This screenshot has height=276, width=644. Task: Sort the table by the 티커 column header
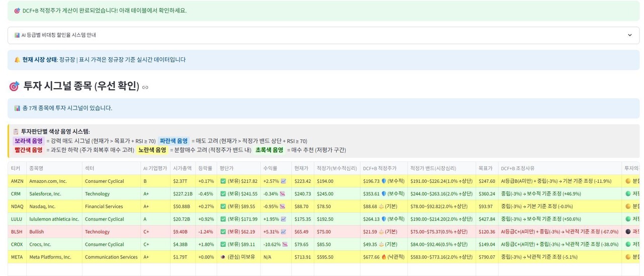point(16,169)
